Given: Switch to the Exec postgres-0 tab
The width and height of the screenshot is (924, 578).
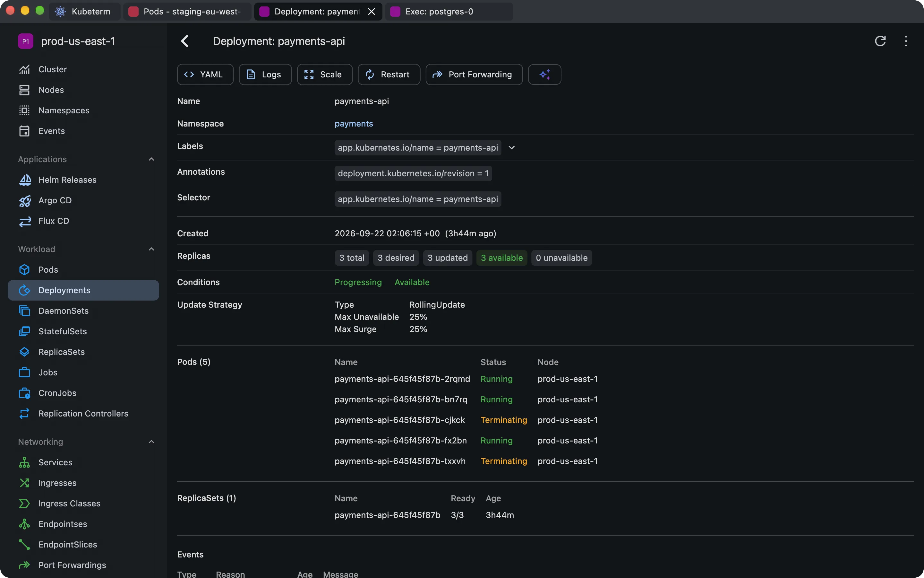Looking at the screenshot, I should pyautogui.click(x=449, y=12).
